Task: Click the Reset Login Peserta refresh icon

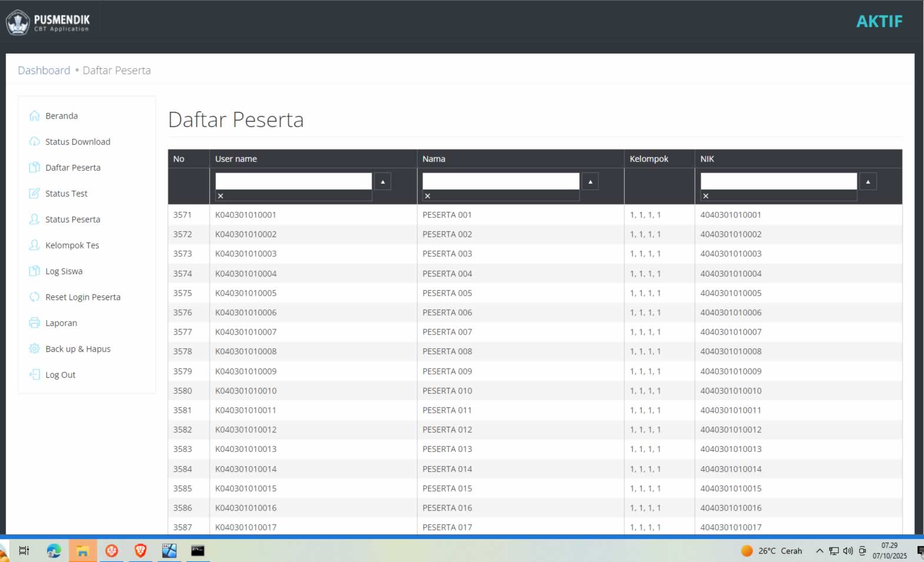Action: pyautogui.click(x=35, y=297)
